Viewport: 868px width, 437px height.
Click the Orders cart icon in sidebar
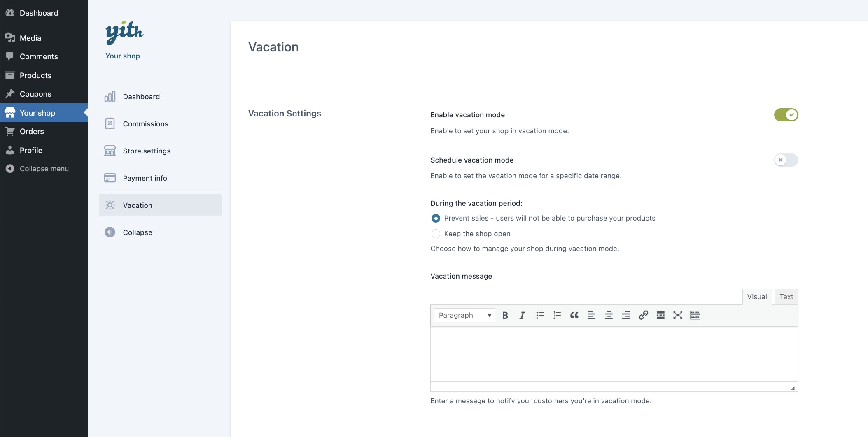(x=10, y=131)
